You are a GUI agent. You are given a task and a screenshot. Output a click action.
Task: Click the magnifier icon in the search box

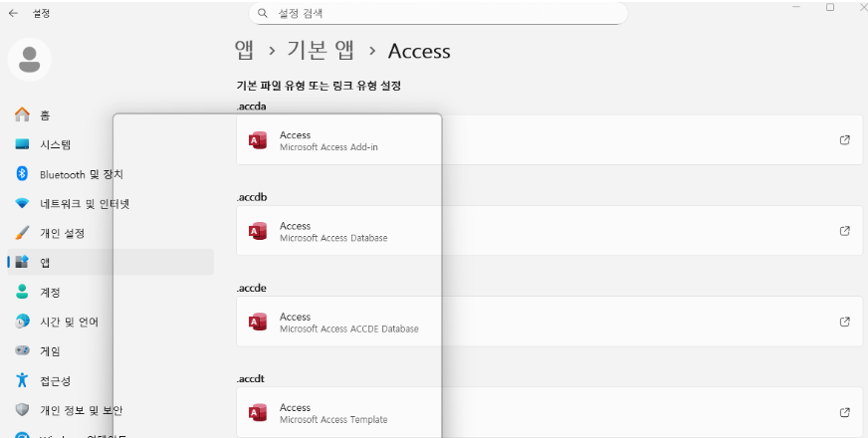[263, 13]
